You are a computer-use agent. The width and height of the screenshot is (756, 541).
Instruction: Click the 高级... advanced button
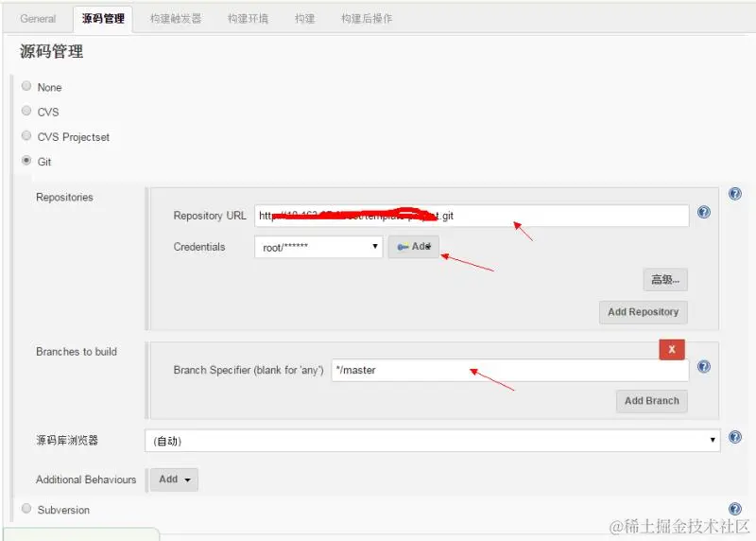(665, 279)
